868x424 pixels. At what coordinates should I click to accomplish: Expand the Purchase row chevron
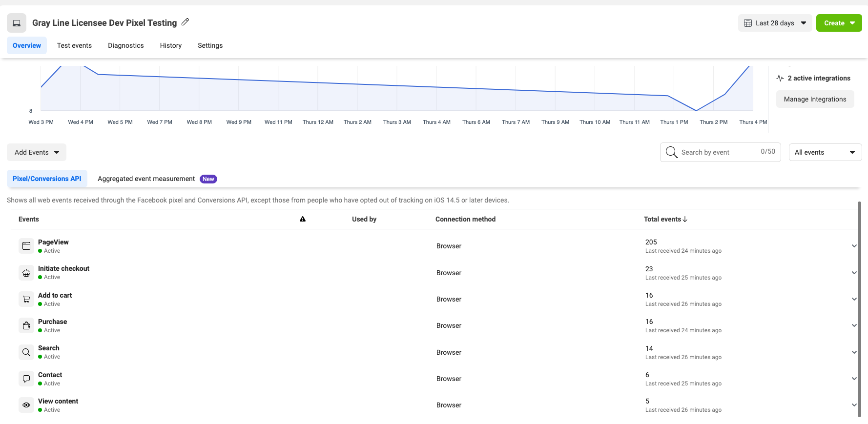(854, 325)
